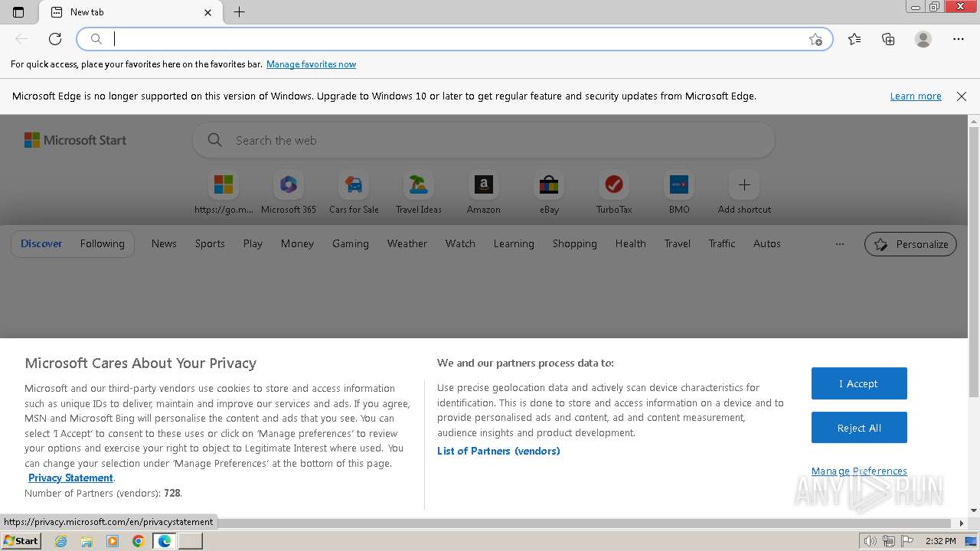Open the Learning category
This screenshot has width=980, height=551.
[514, 243]
